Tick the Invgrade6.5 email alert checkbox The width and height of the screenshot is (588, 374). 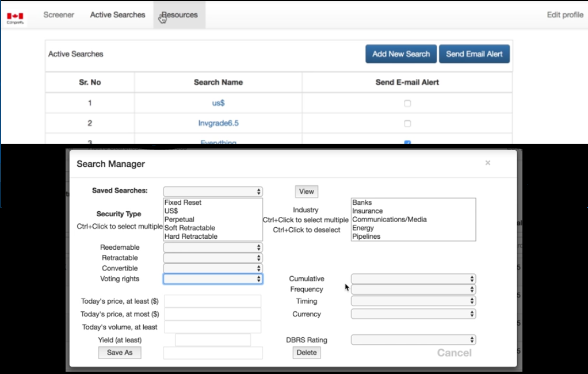407,124
